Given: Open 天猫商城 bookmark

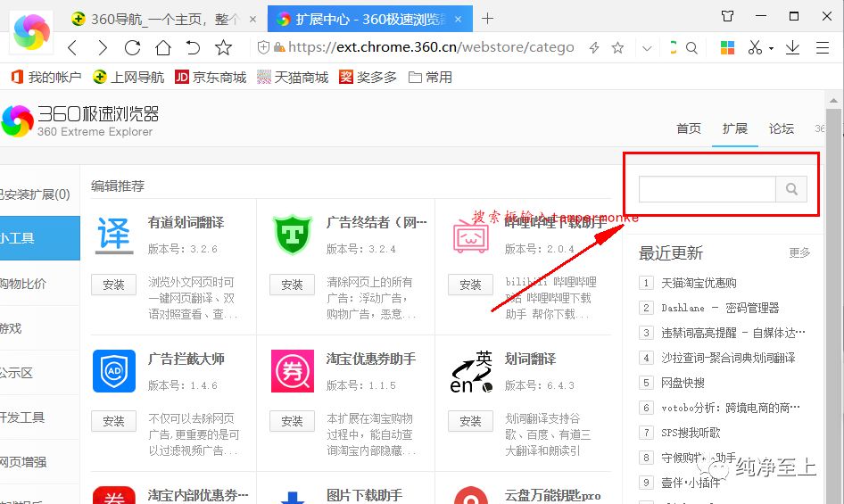Looking at the screenshot, I should [x=293, y=78].
